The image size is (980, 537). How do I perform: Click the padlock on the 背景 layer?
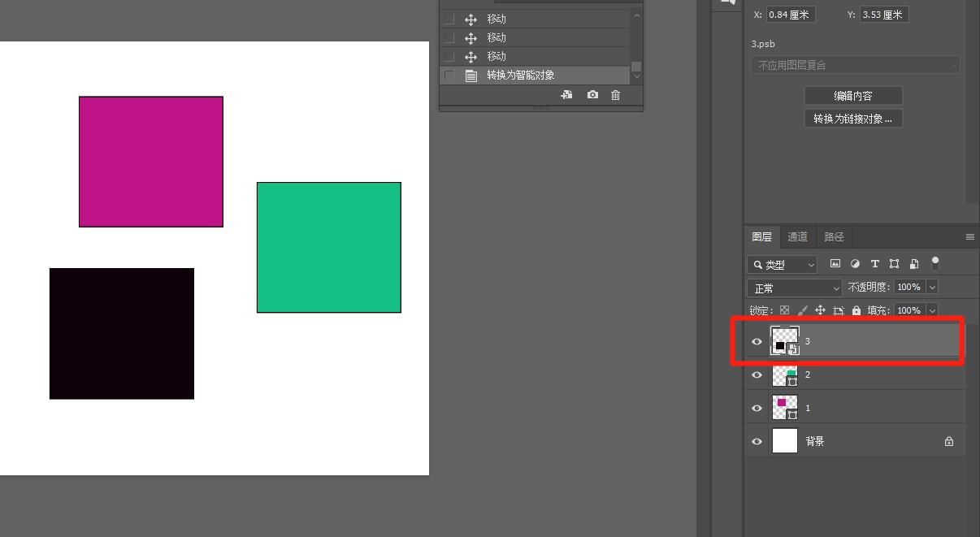pyautogui.click(x=948, y=441)
